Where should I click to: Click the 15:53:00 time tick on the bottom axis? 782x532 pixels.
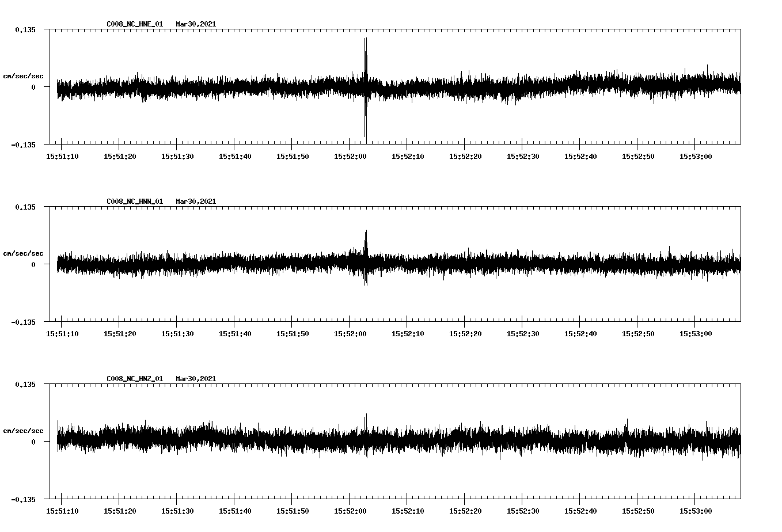pyautogui.click(x=695, y=510)
